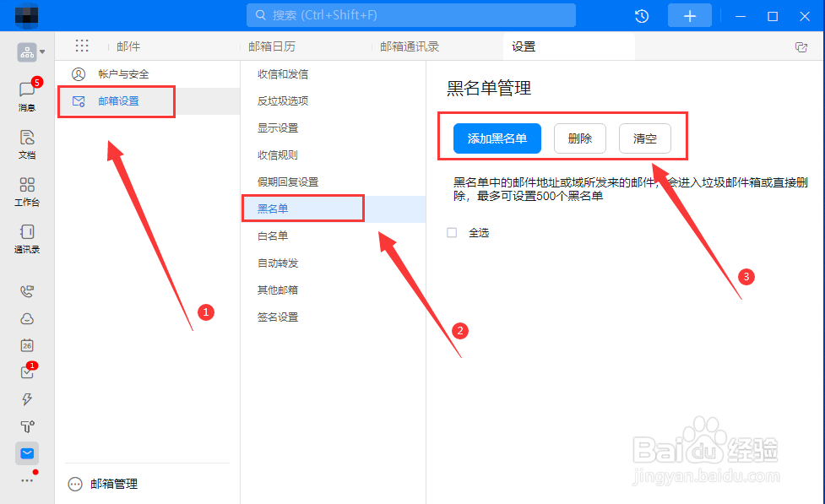Click the lightning bolt icon in sidebar
Viewport: 825px width, 504px height.
(x=27, y=399)
